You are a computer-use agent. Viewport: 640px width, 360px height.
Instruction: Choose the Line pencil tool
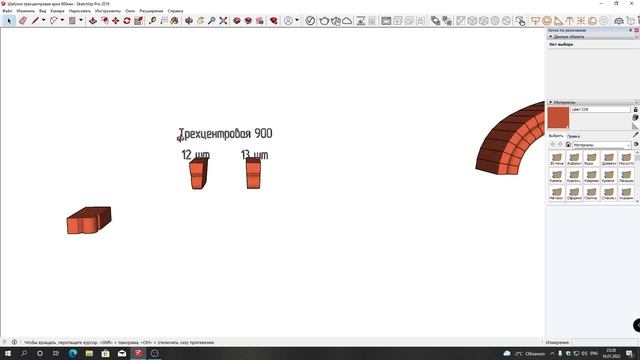tap(35, 20)
